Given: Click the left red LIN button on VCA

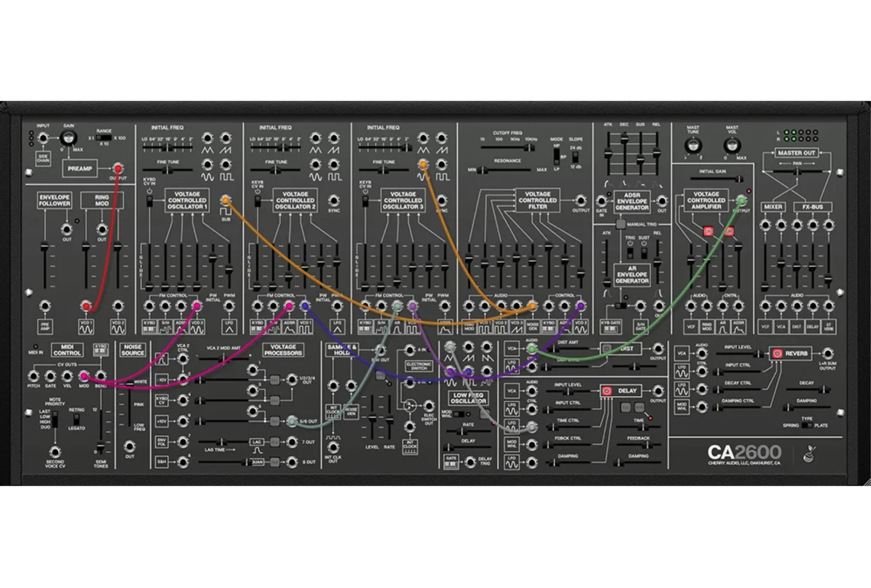Looking at the screenshot, I should coord(708,231).
